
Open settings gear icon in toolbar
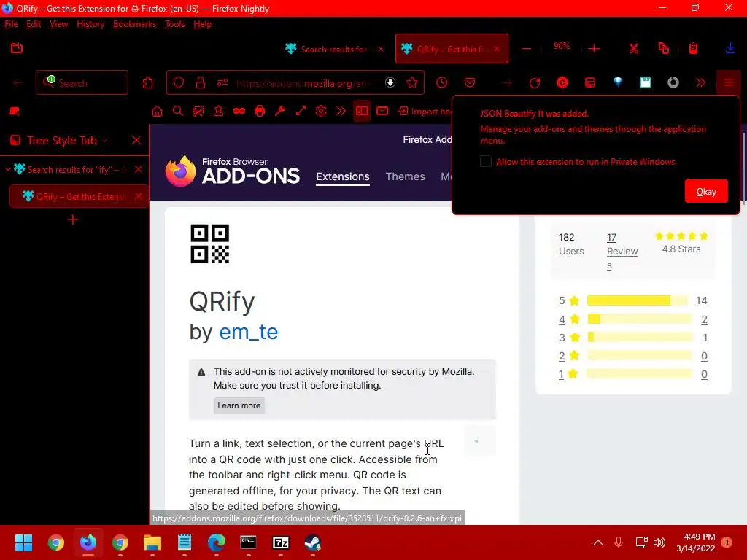tap(321, 112)
